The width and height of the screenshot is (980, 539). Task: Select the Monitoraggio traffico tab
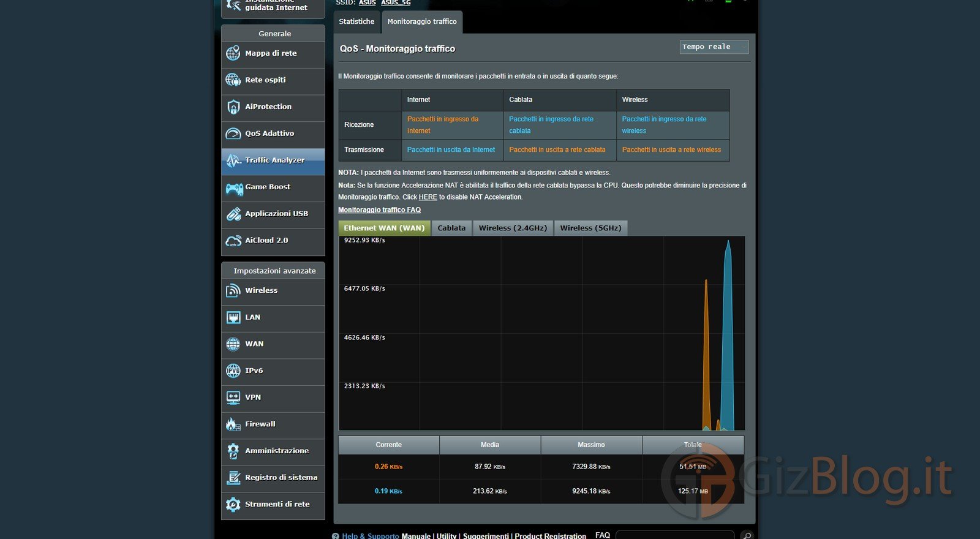pyautogui.click(x=422, y=21)
